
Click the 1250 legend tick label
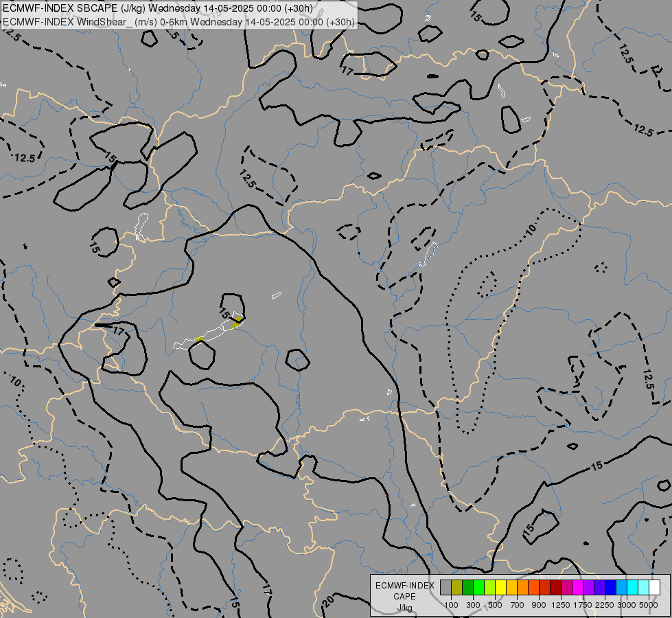pyautogui.click(x=561, y=605)
